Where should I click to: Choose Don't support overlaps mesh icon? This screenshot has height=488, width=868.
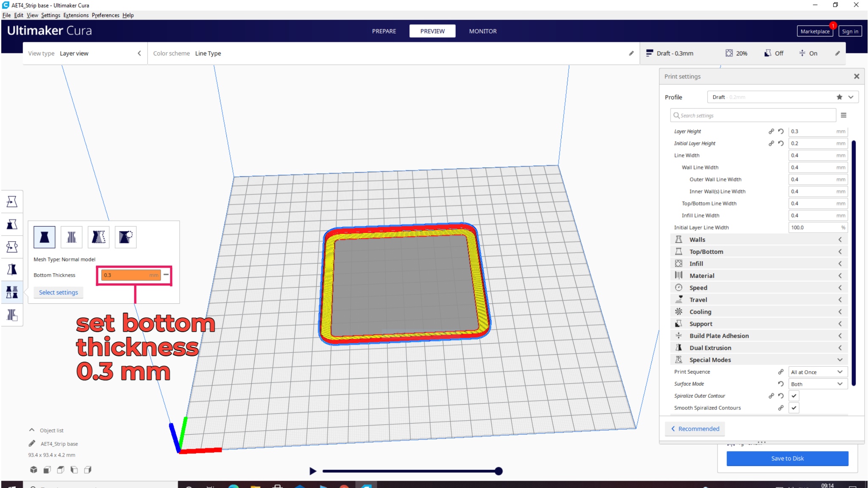coord(125,237)
